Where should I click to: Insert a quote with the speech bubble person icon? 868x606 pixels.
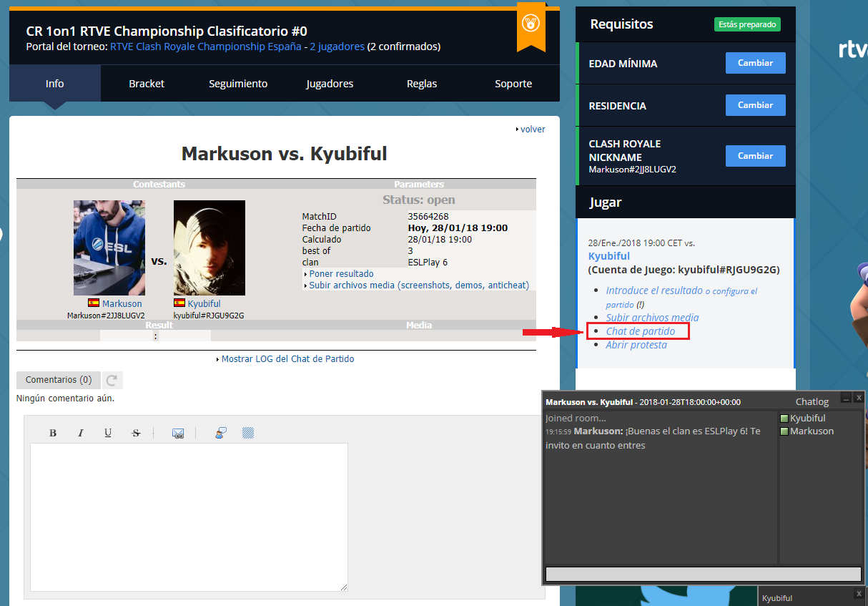(221, 433)
